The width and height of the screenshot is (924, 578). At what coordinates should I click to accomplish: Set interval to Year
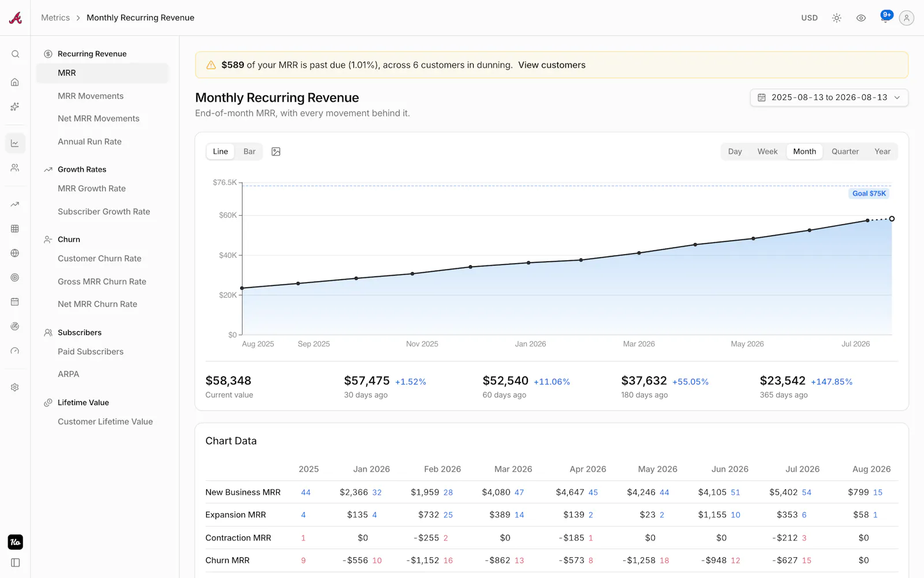tap(882, 151)
